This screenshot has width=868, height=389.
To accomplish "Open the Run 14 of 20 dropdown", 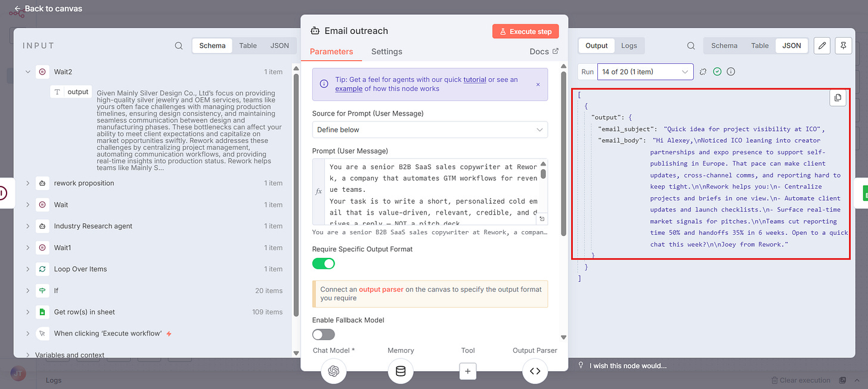I will click(646, 71).
